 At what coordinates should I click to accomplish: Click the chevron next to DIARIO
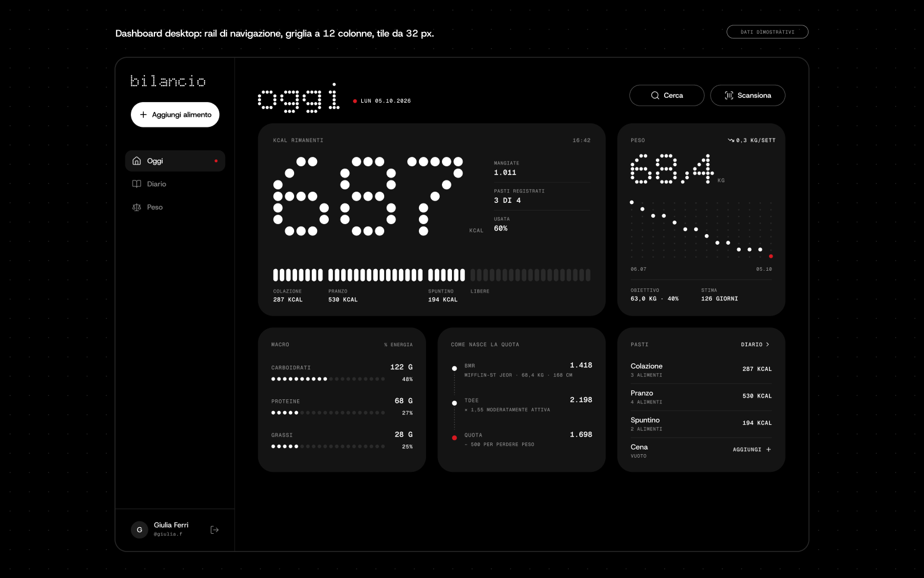(x=767, y=344)
